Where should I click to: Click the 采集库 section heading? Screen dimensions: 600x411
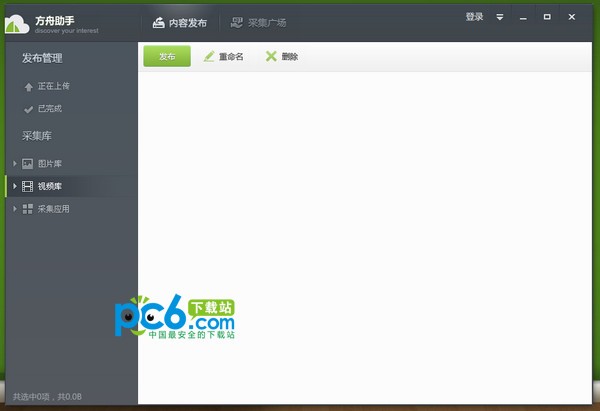pyautogui.click(x=37, y=136)
